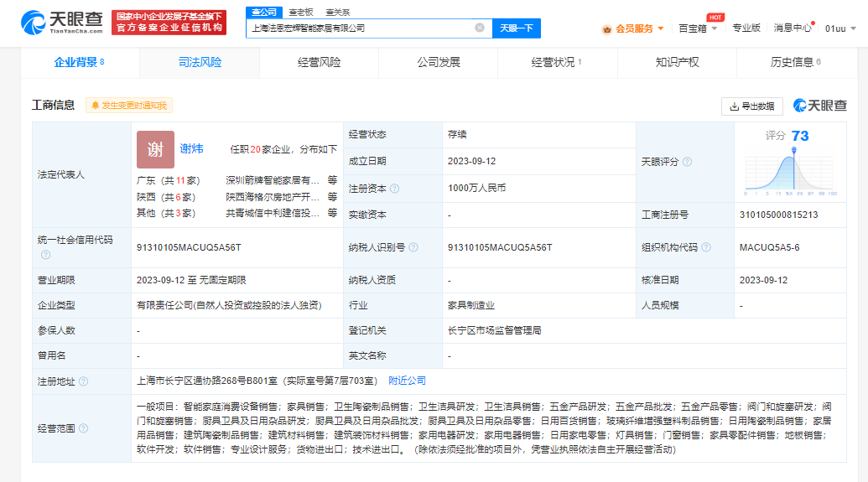Click the score distribution chart
Viewport: 868px width, 482px height.
pos(790,172)
